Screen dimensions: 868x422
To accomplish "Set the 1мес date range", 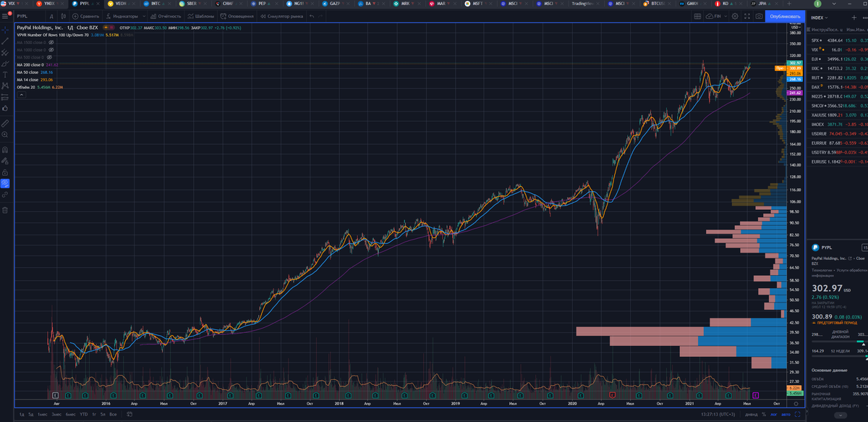I will [43, 414].
